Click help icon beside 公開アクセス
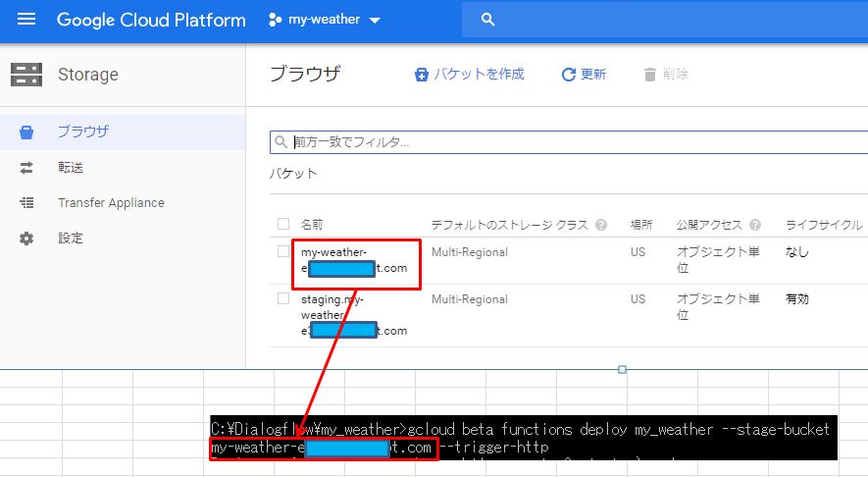Screen dimensions: 868x477 pos(755,225)
